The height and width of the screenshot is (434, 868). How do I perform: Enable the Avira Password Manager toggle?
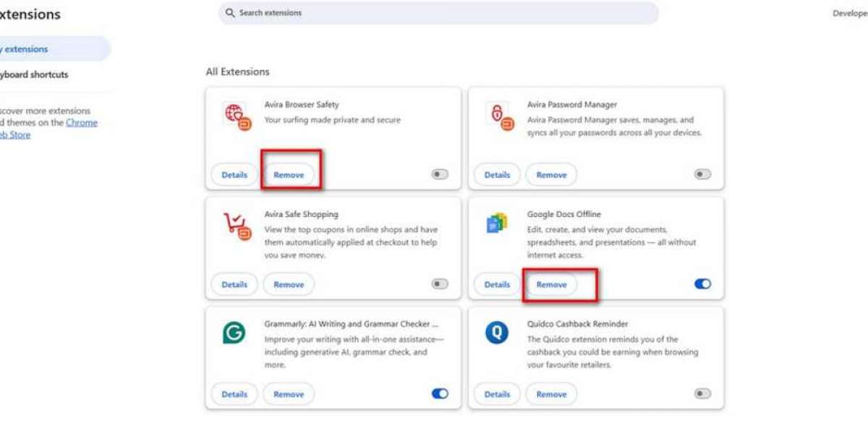click(702, 174)
